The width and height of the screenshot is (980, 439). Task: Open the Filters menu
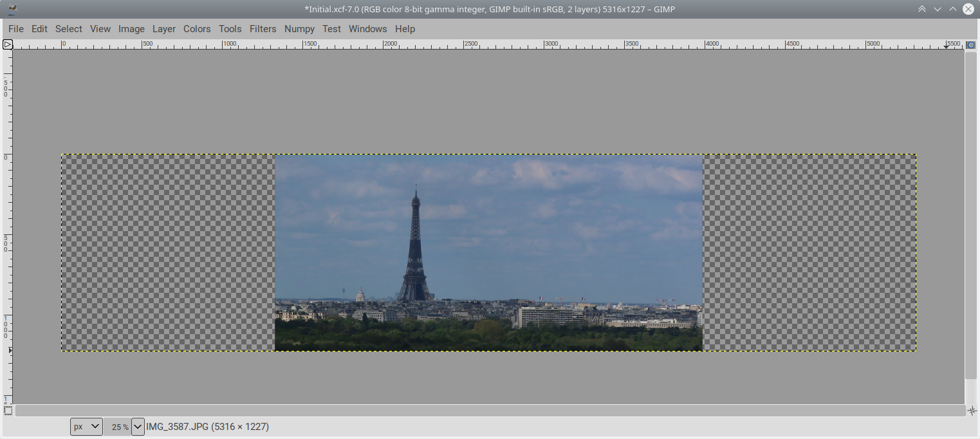tap(263, 29)
